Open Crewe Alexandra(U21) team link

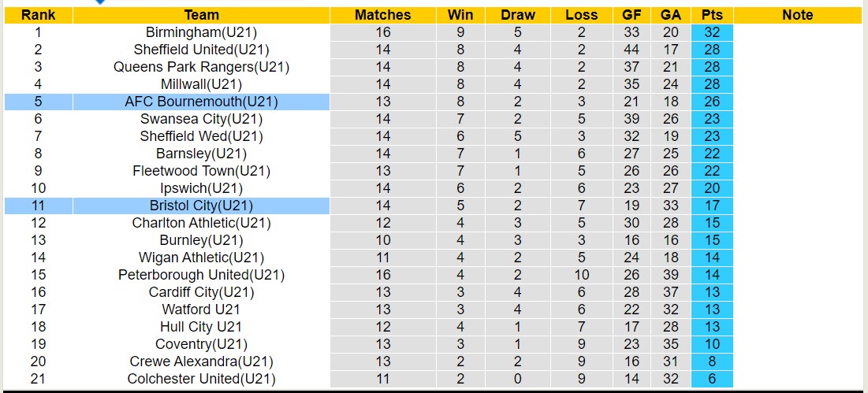click(201, 361)
